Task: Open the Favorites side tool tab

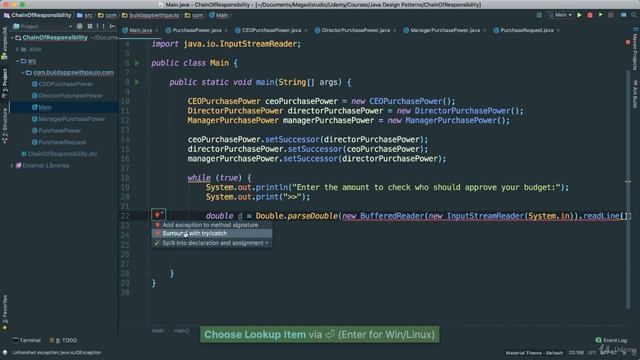Action: coord(4,312)
